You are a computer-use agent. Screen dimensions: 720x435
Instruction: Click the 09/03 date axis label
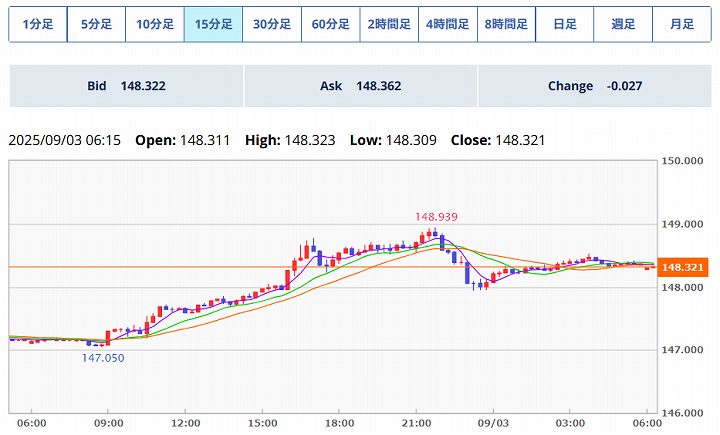[x=493, y=423]
